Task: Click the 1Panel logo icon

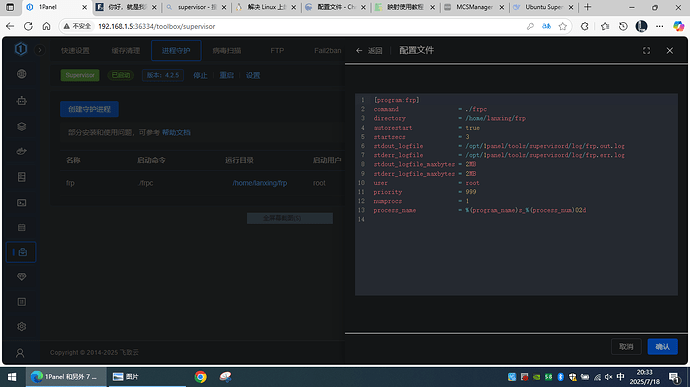Action: tap(21, 49)
